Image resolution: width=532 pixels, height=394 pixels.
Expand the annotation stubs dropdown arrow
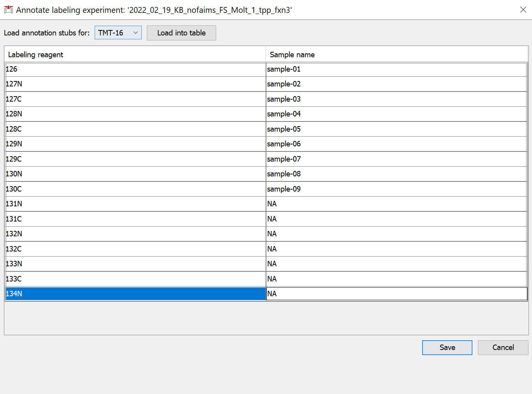click(x=135, y=32)
